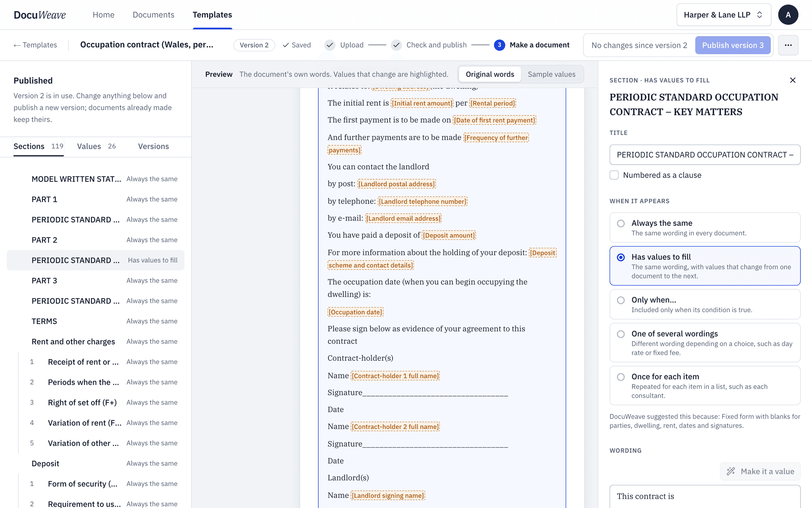
Task: Switch preview to Original words
Action: point(490,74)
